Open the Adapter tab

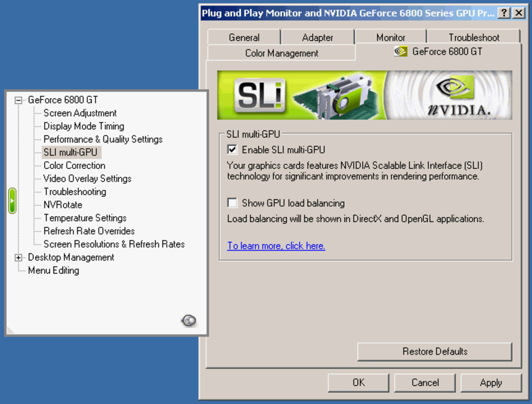pyautogui.click(x=318, y=37)
